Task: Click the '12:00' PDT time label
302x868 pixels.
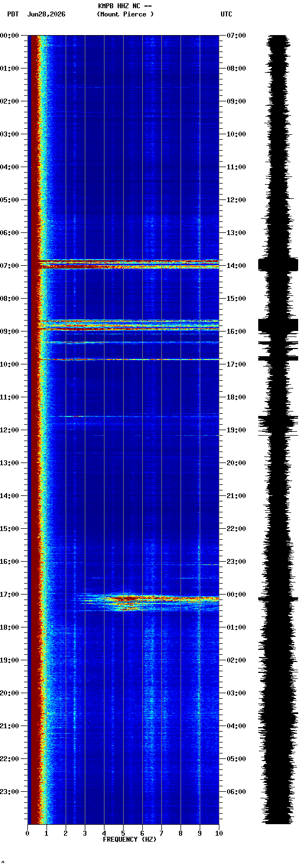Action: 9,430
